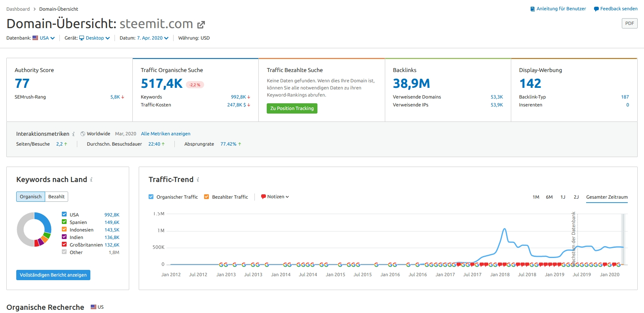
Task: Click the USA 992,8K keywords value
Action: [x=112, y=215]
